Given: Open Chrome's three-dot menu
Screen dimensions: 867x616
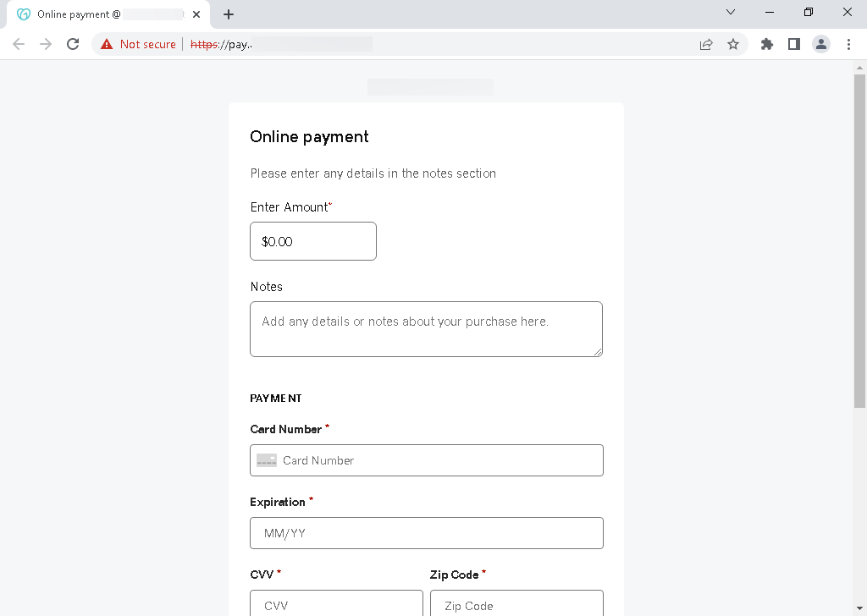Looking at the screenshot, I should click(848, 44).
